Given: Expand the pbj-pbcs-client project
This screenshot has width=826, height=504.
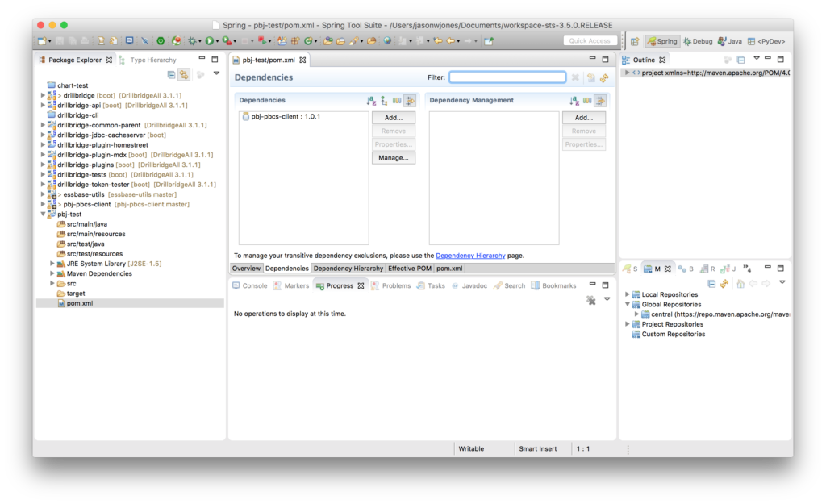Looking at the screenshot, I should click(x=42, y=204).
